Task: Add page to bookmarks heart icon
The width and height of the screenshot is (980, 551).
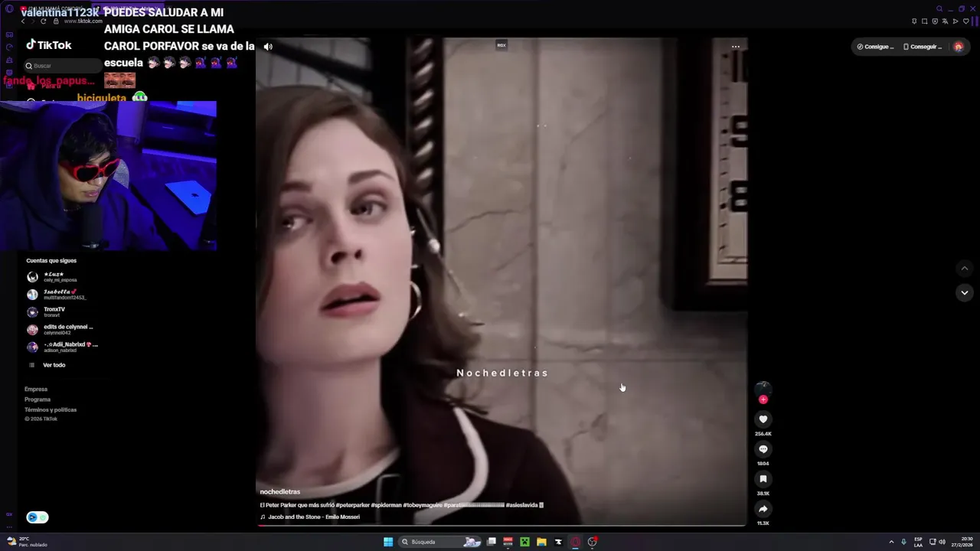Action: (965, 21)
